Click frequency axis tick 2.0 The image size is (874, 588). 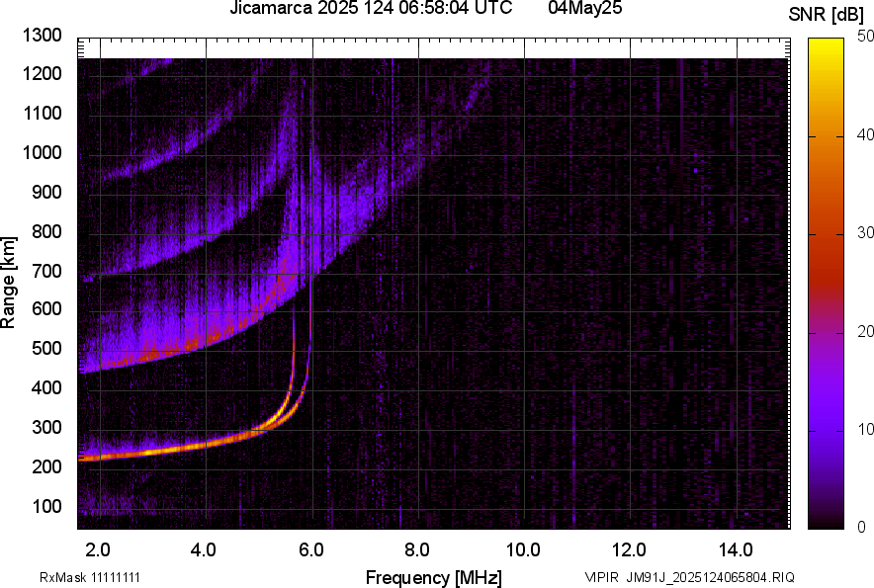pos(98,550)
